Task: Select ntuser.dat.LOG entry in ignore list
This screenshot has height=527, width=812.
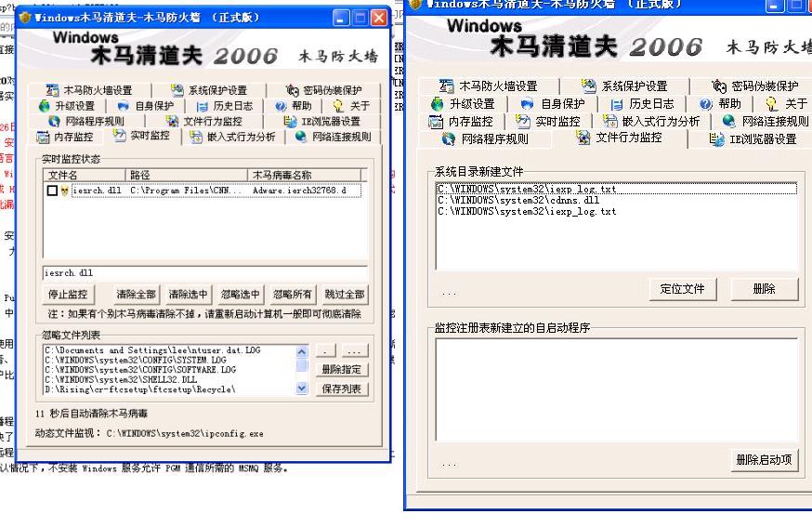Action: point(152,350)
